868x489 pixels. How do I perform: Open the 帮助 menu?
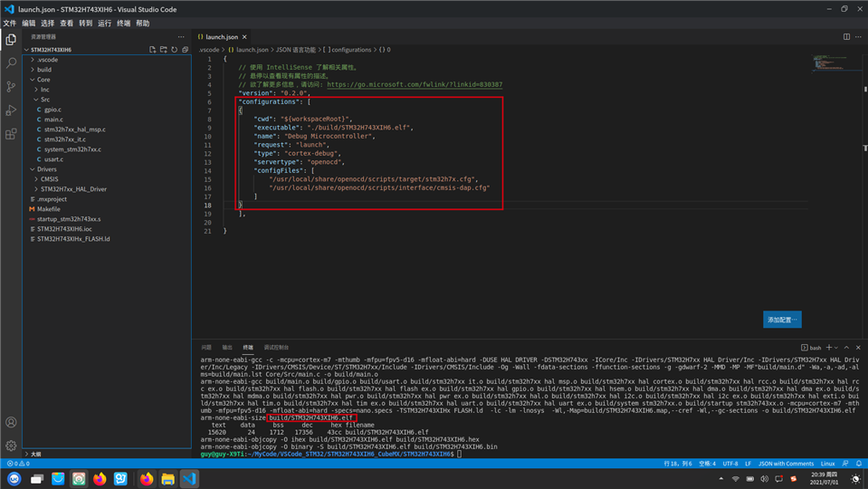coord(143,24)
